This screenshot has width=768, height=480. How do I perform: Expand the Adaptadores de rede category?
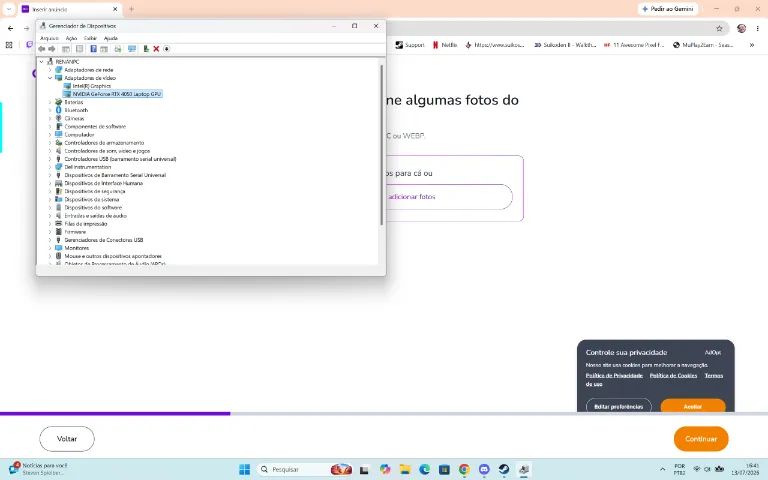coord(49,70)
